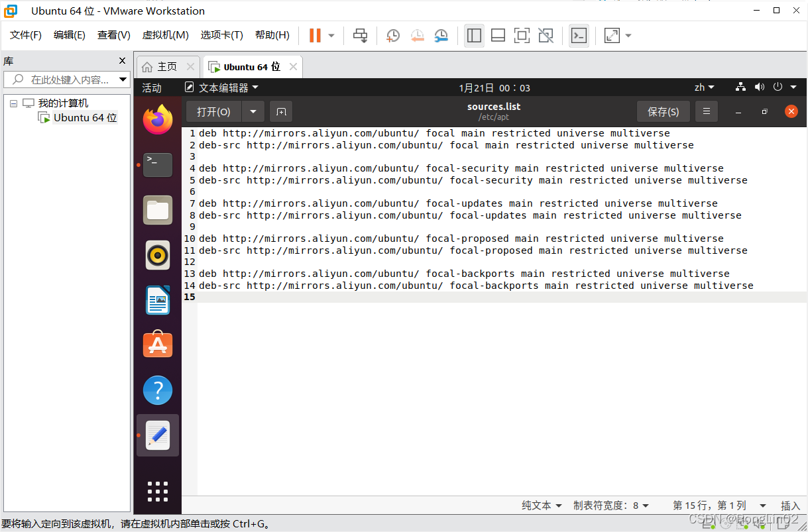Click the power icon in top bar
Image resolution: width=808 pixels, height=532 pixels.
tap(778, 87)
